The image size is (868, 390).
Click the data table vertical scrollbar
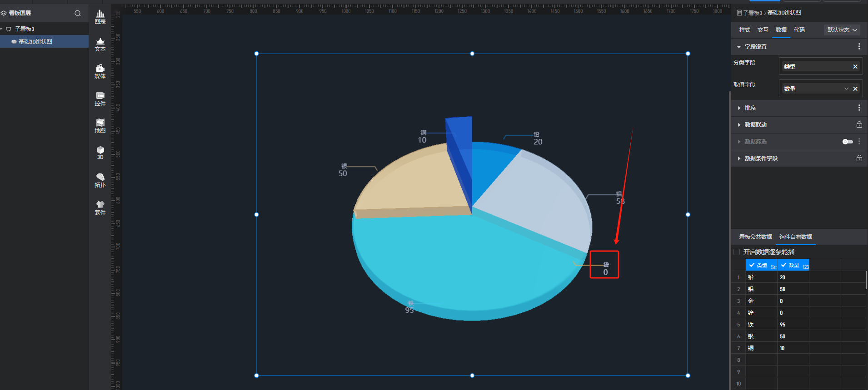click(x=866, y=280)
